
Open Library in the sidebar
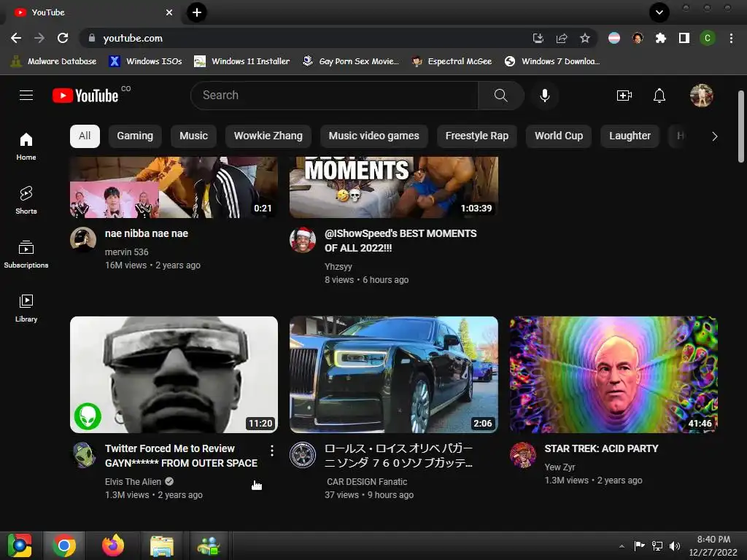coord(26,308)
